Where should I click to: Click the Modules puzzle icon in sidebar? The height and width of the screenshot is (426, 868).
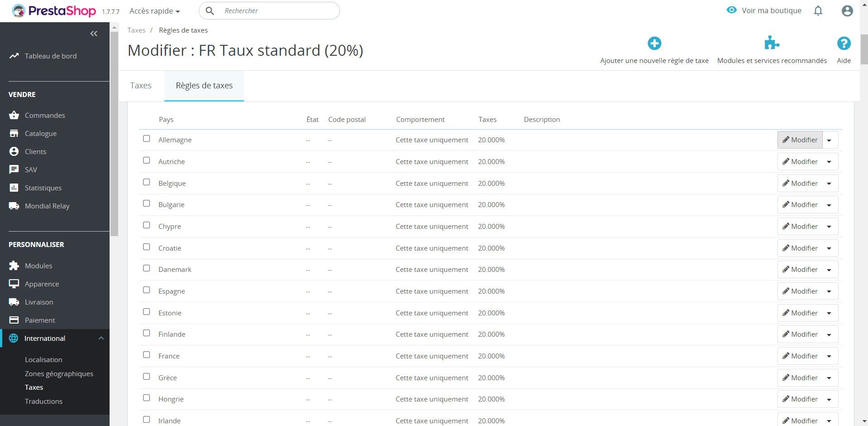click(14, 266)
